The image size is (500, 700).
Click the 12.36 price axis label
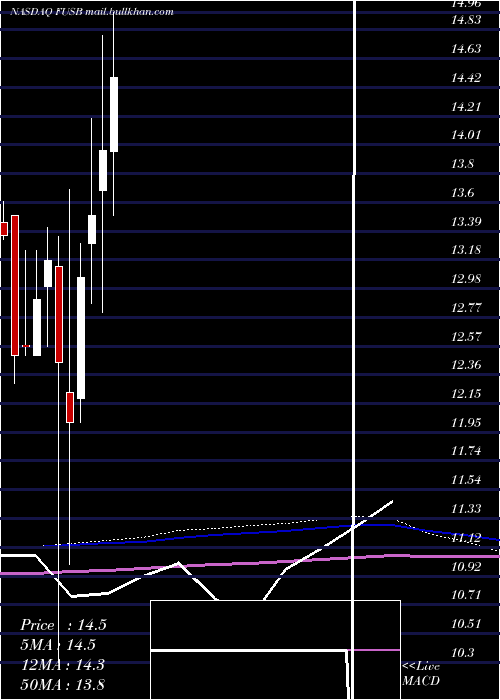(x=466, y=365)
